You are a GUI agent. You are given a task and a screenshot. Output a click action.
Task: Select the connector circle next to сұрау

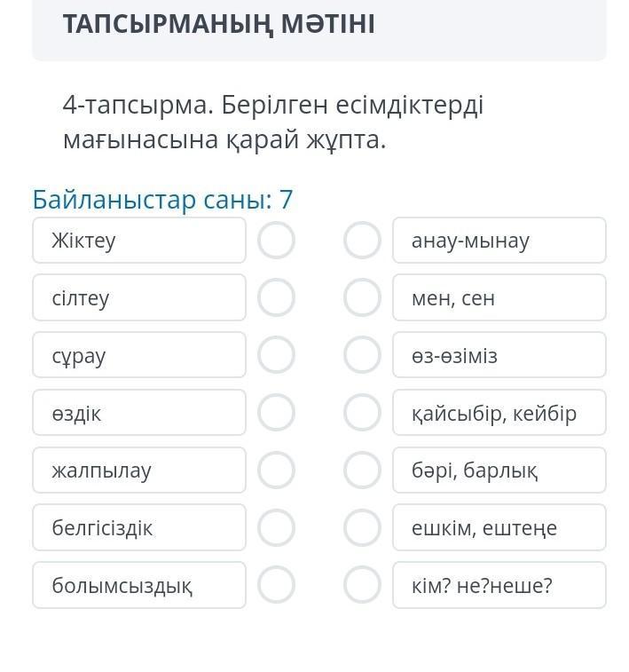click(276, 356)
